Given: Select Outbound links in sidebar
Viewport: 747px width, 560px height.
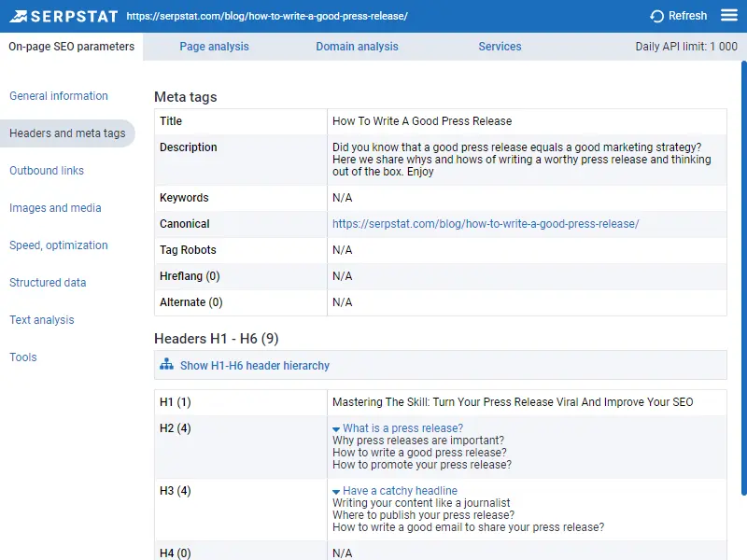Looking at the screenshot, I should [47, 171].
